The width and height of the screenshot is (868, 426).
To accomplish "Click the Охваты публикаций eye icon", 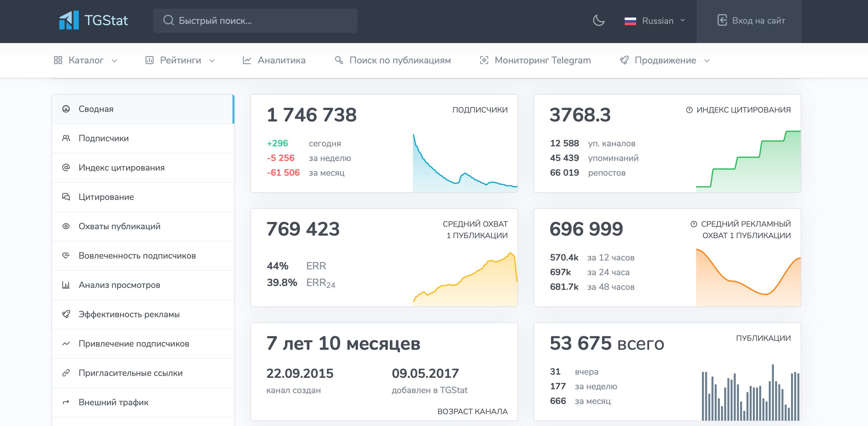I will [x=66, y=226].
